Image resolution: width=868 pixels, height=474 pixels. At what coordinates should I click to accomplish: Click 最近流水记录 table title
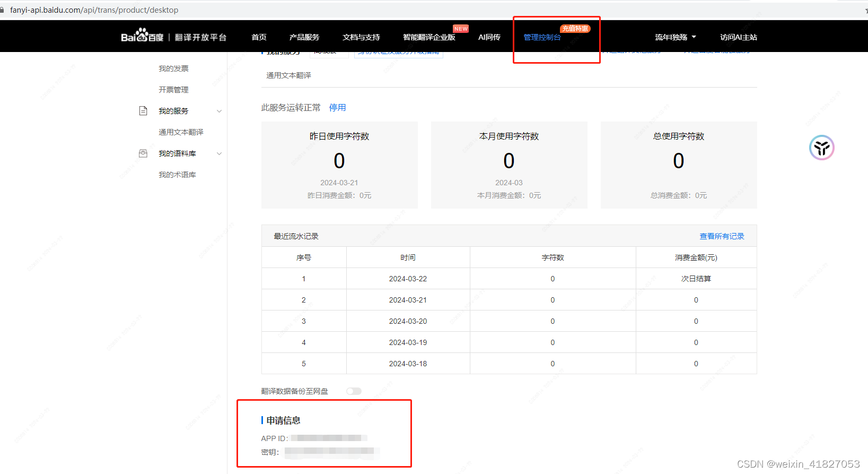(296, 236)
